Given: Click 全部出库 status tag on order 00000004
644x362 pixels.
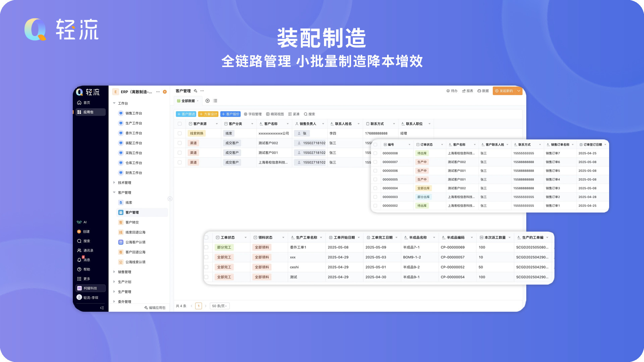Looking at the screenshot, I should (x=423, y=188).
